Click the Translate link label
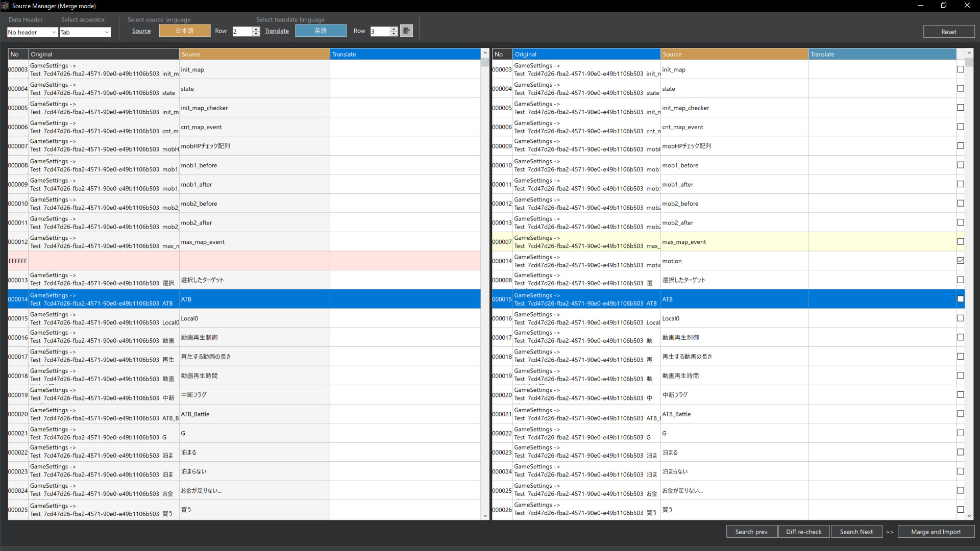 (x=277, y=31)
